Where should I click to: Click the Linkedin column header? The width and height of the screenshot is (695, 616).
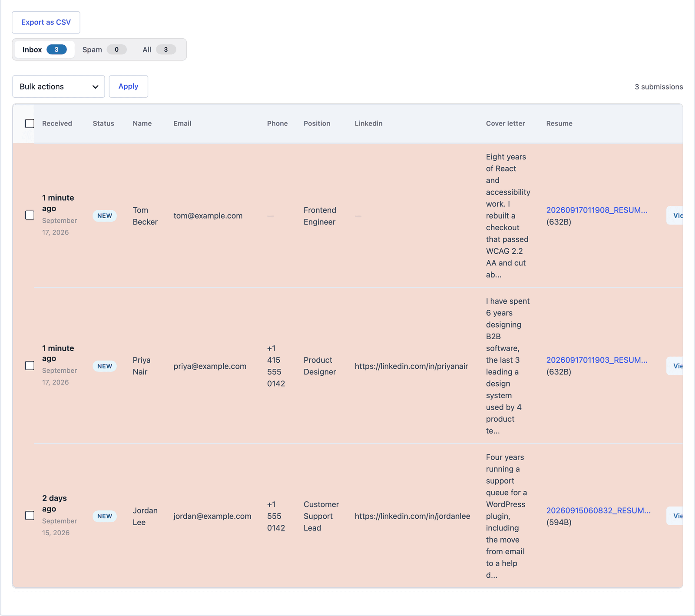pyautogui.click(x=369, y=123)
